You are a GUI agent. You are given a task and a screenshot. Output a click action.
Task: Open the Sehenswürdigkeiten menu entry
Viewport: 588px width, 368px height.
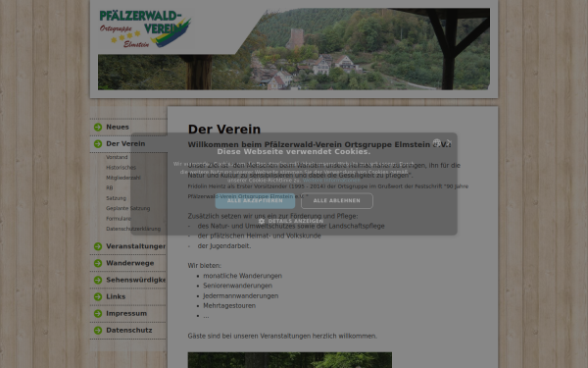click(x=136, y=280)
